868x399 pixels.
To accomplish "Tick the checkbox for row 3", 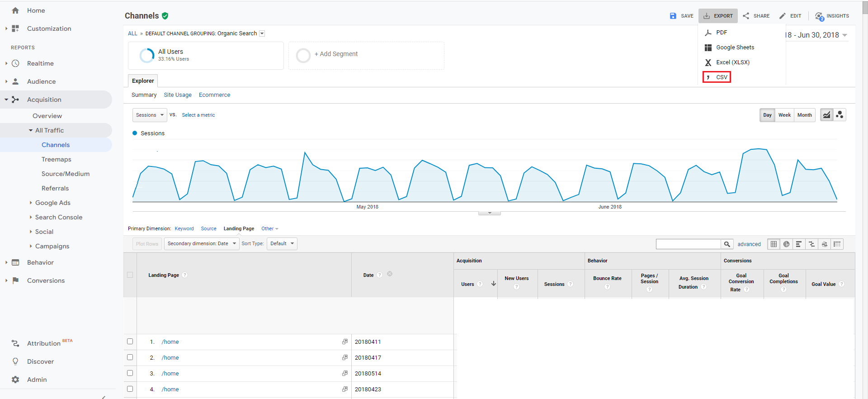I will [x=130, y=373].
